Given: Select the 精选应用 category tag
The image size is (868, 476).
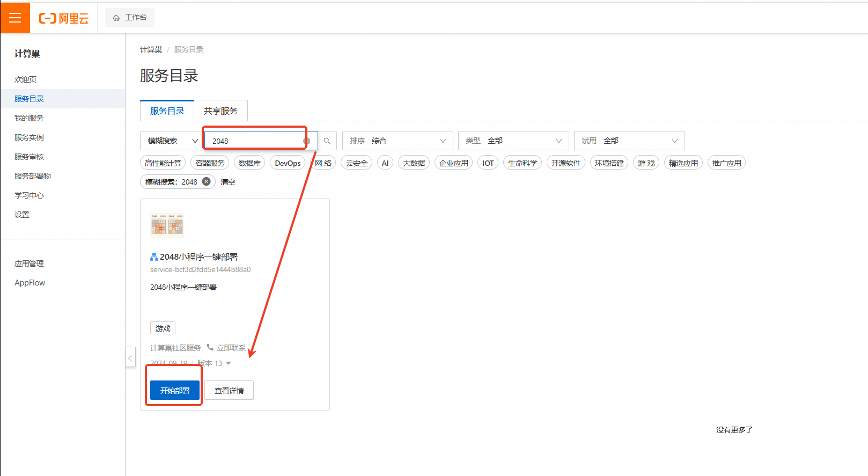Looking at the screenshot, I should click(x=683, y=163).
